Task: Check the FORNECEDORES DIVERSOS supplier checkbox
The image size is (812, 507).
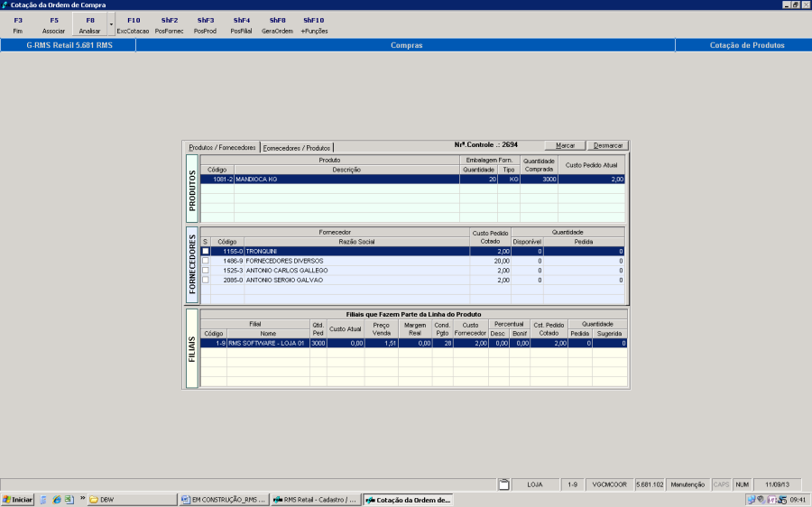Action: (x=205, y=261)
